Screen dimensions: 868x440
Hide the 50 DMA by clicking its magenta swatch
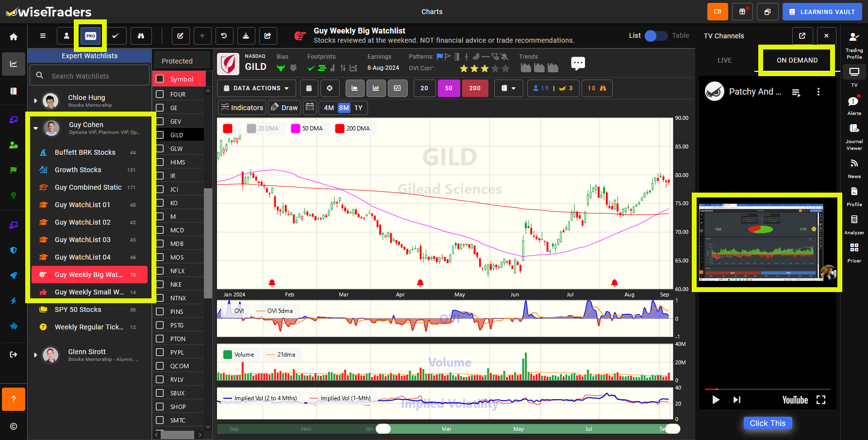click(x=295, y=128)
